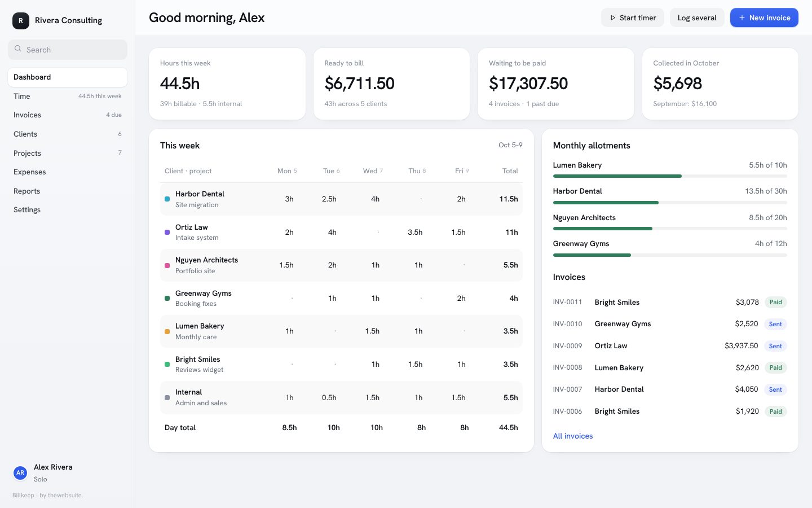Go to Dashboard in sidebar
812x508 pixels.
click(68, 77)
